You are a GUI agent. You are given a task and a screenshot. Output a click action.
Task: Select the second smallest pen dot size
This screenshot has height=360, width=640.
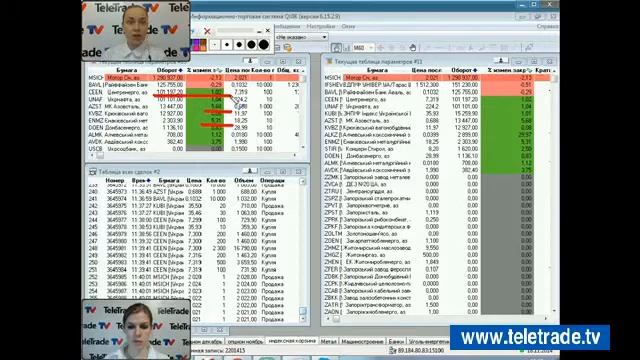[227, 45]
